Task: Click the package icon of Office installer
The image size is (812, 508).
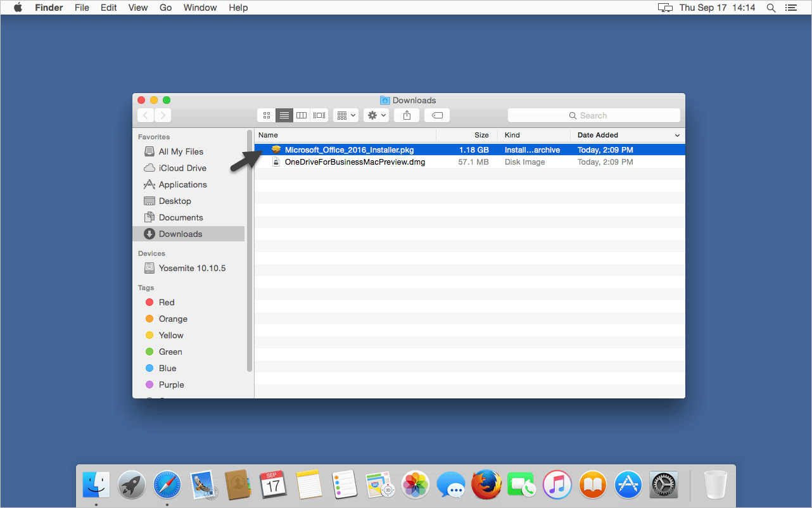Action: coord(276,150)
